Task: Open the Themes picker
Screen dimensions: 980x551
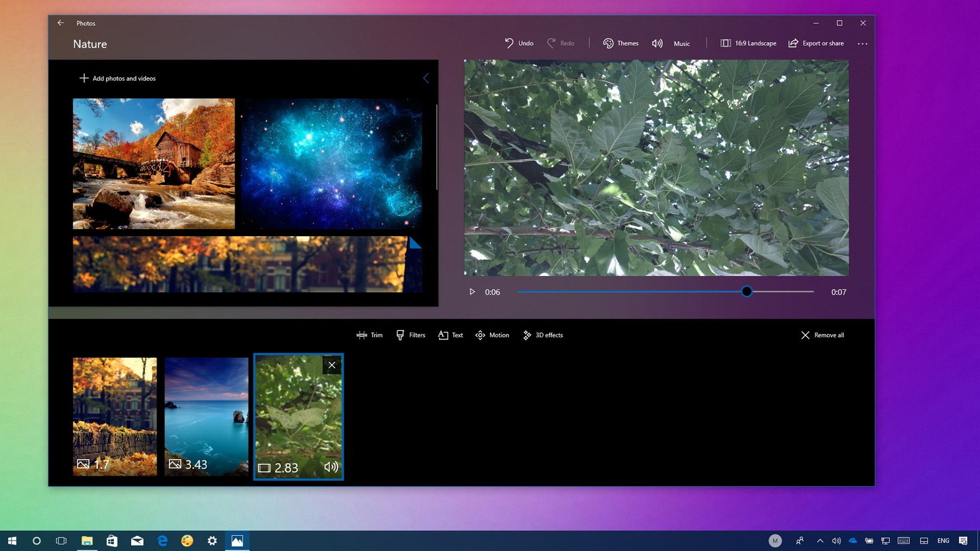Action: pyautogui.click(x=620, y=43)
